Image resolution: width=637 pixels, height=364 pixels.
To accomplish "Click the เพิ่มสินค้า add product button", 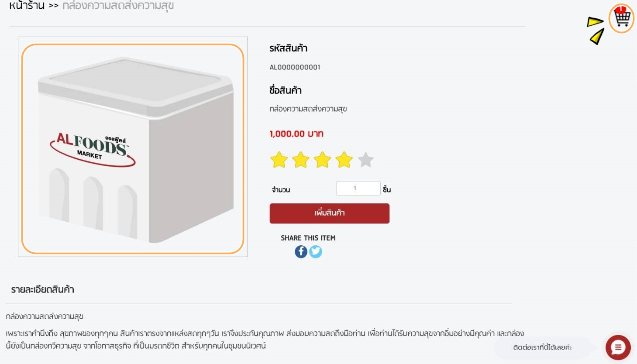I will pos(330,213).
